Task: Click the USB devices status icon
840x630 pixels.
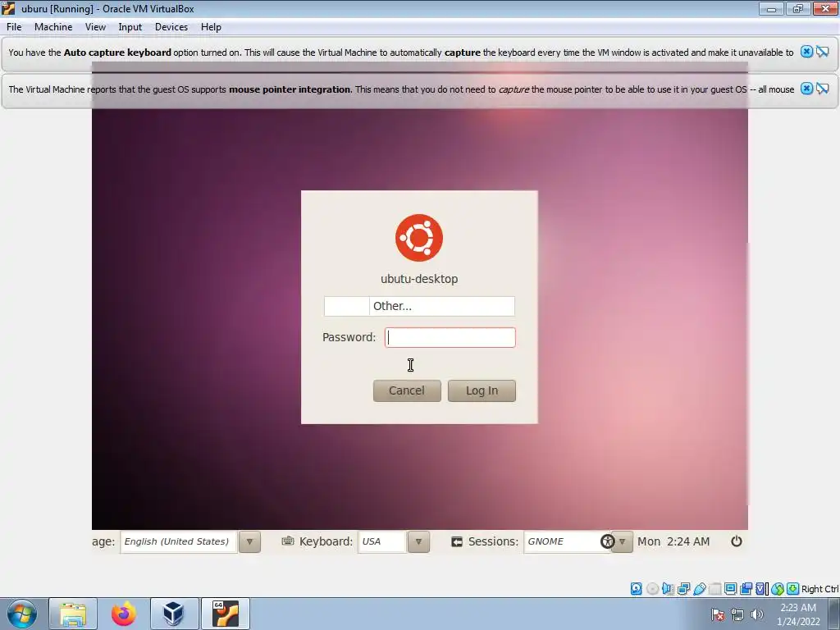Action: point(700,589)
